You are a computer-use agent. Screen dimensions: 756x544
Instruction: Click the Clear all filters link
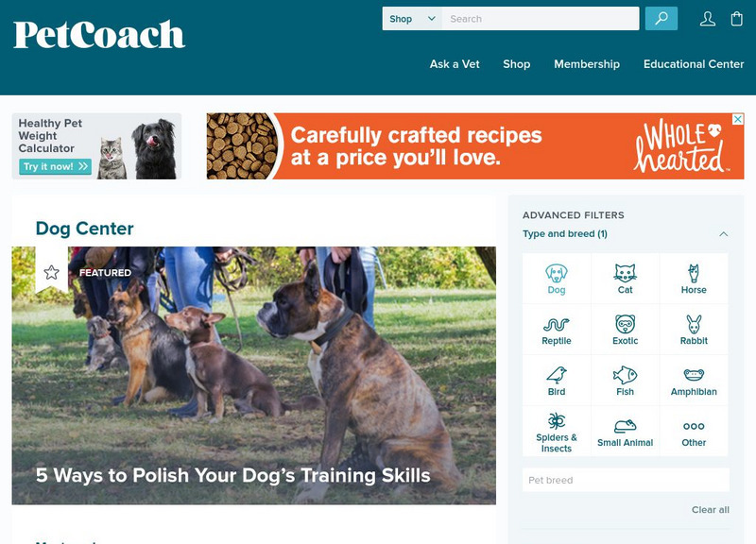(711, 510)
